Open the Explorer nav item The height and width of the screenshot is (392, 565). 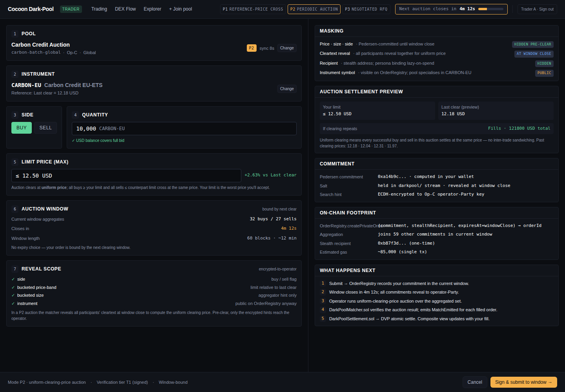pos(152,9)
